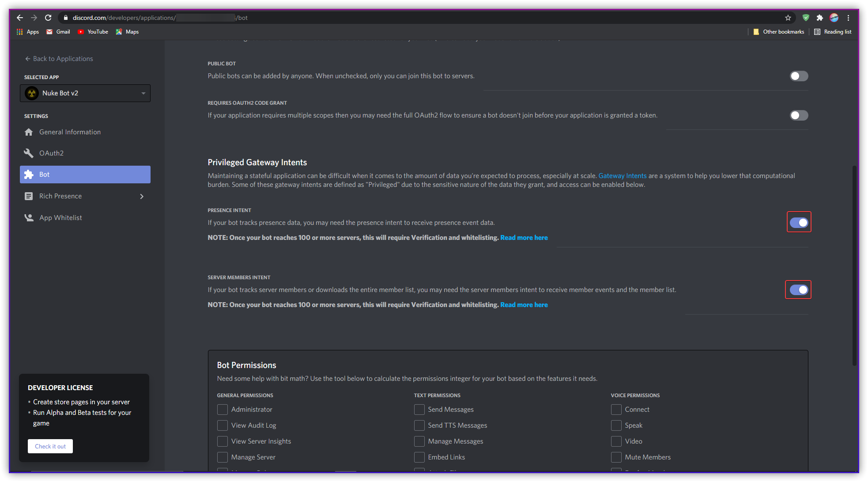The width and height of the screenshot is (868, 482).
Task: Click the home icon beside General Information
Action: (x=29, y=132)
